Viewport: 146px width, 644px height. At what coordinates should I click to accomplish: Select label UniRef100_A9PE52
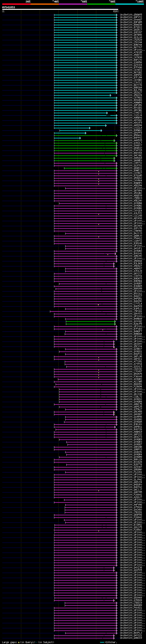coord(131,75)
